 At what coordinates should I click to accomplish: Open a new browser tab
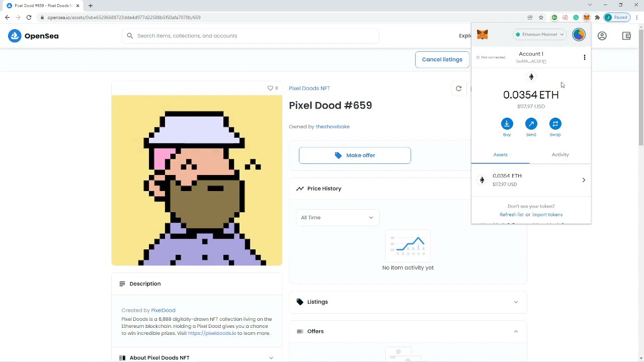pos(91,6)
